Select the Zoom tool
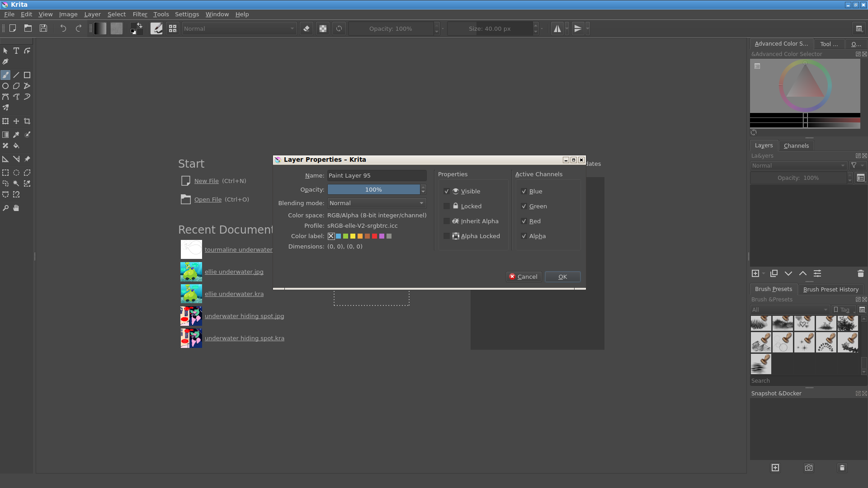Screen dimensions: 868x488 (x=5, y=208)
